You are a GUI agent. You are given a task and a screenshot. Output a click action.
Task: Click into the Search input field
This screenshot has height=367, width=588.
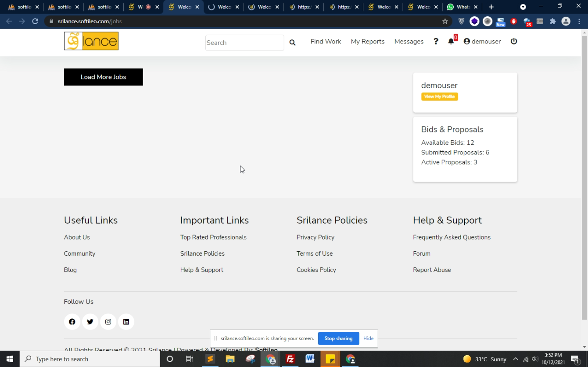[x=244, y=43]
